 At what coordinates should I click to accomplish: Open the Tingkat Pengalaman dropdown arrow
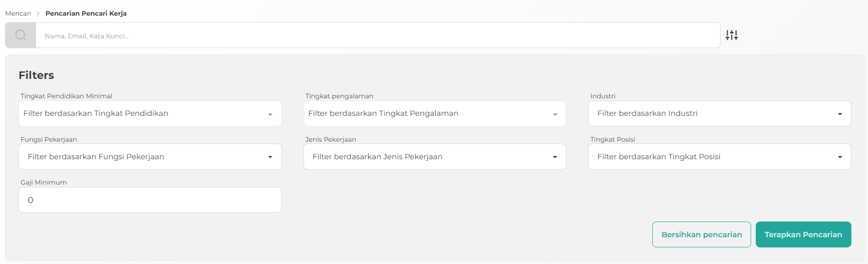(x=555, y=114)
